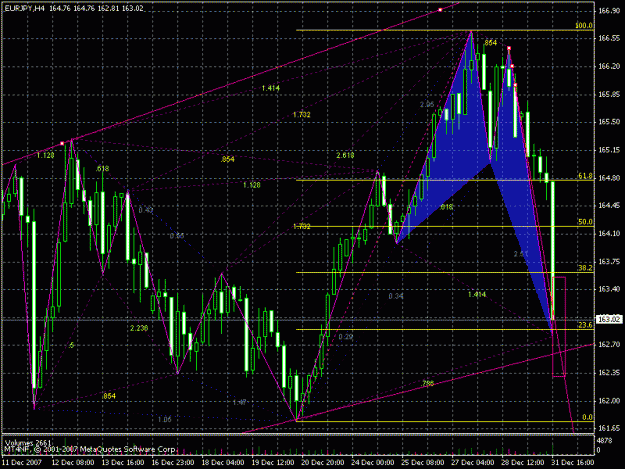Select the 19 Dec 12:00 time label
Image resolution: width=625 pixels, height=469 pixels.
point(273,462)
